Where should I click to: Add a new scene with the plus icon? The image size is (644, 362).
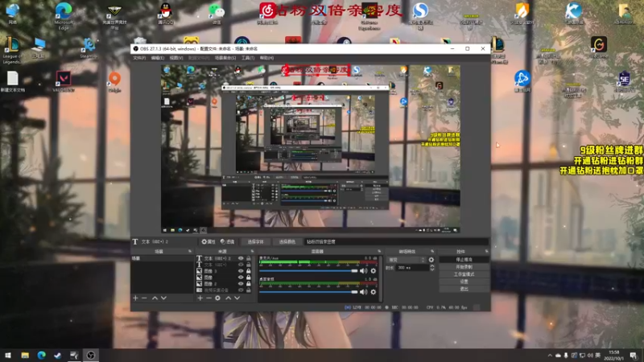(135, 298)
